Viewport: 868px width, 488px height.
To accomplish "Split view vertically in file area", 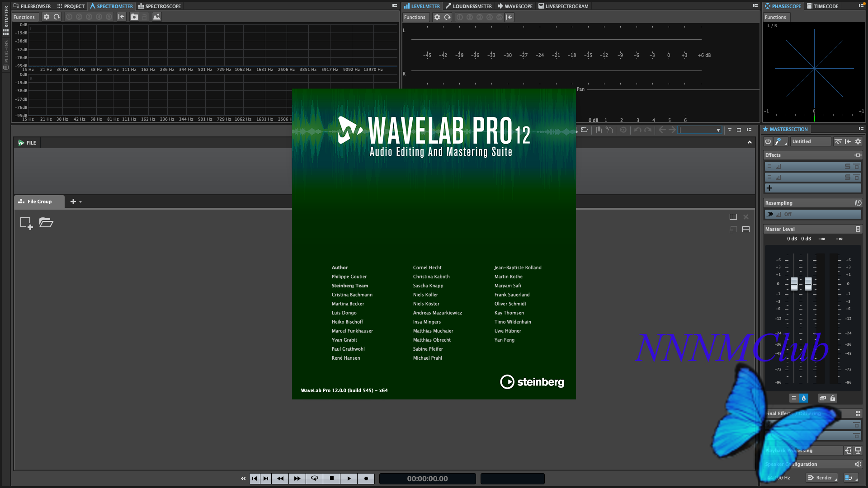I will point(733,217).
